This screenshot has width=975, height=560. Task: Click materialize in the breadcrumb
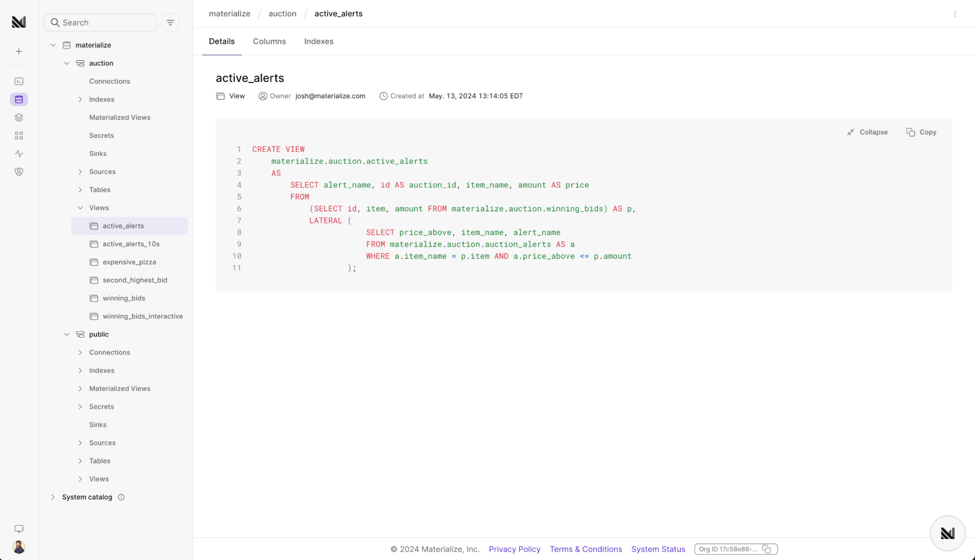tap(229, 14)
